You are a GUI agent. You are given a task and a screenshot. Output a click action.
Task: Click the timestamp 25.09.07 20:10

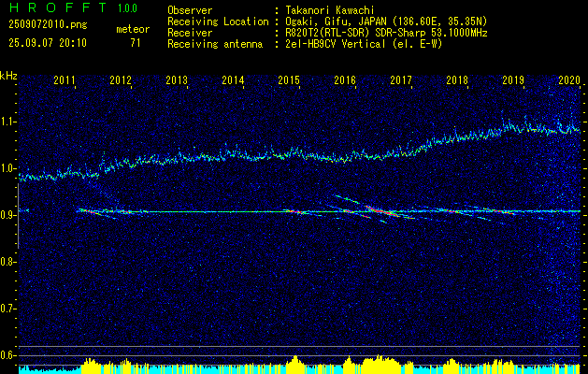48,43
